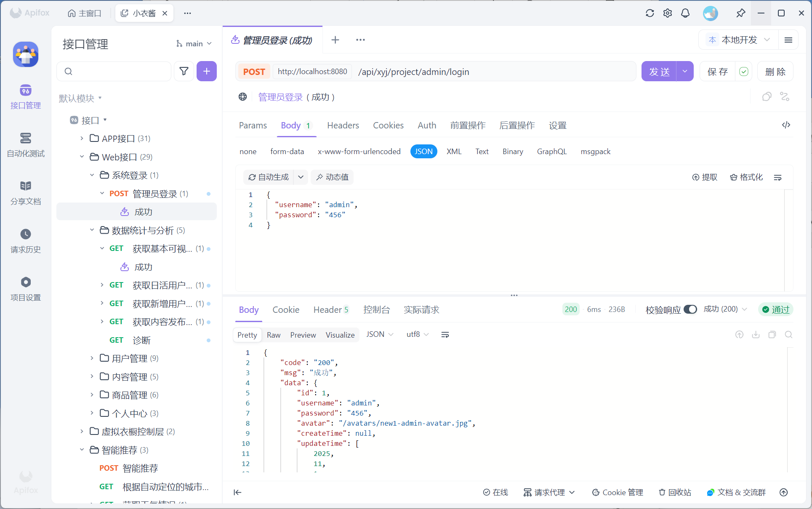Click the refresh sync icon in title bar
This screenshot has width=812, height=509.
point(650,13)
